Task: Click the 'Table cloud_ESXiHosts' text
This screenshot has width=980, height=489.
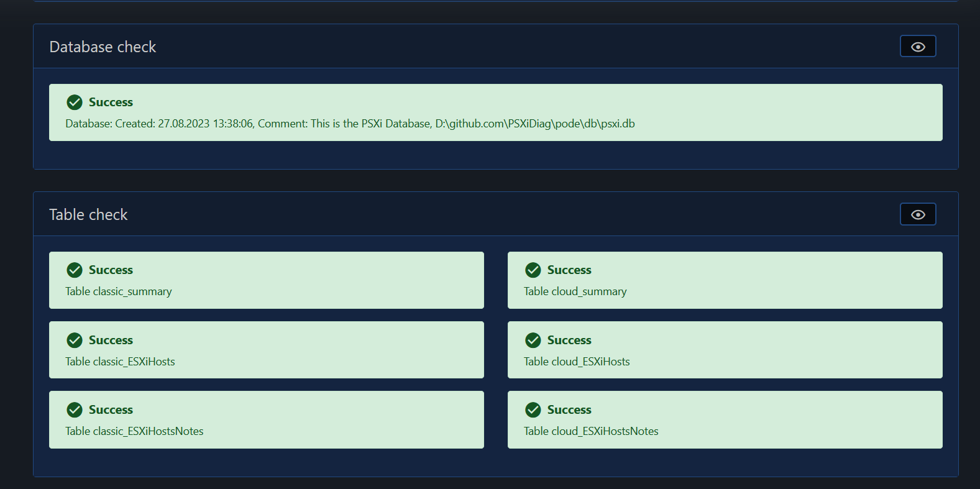Action: point(577,362)
